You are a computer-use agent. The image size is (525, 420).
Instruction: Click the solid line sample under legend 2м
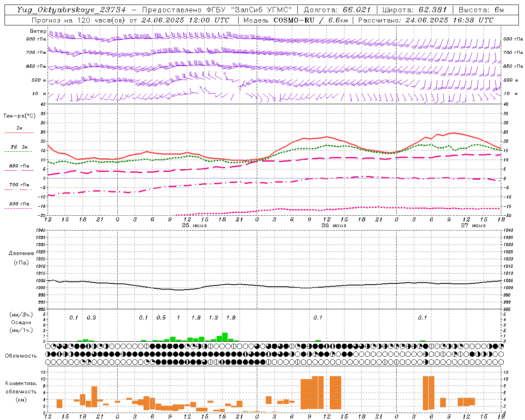[19, 132]
